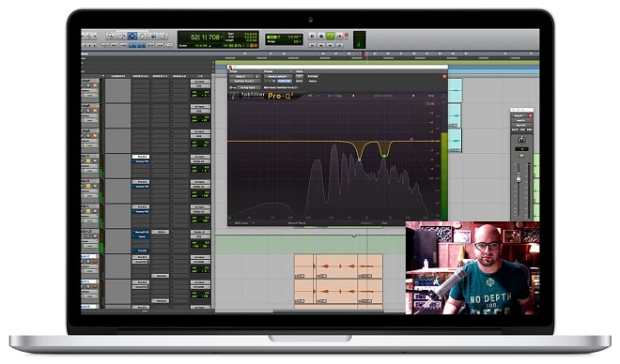Screen dimensions: 620x364
Task: Click the green EQ band node
Action: point(384,157)
